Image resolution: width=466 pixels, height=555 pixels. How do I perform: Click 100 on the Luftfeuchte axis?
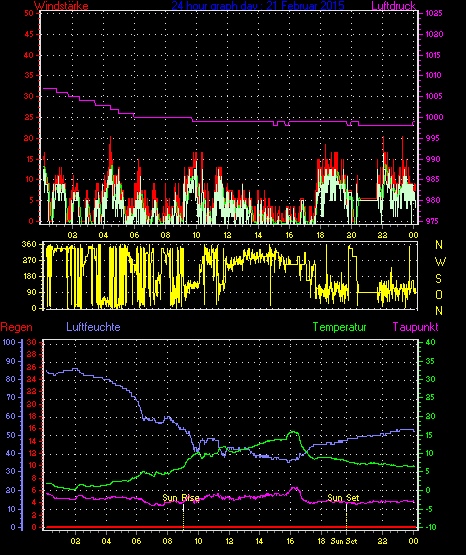tap(9, 342)
